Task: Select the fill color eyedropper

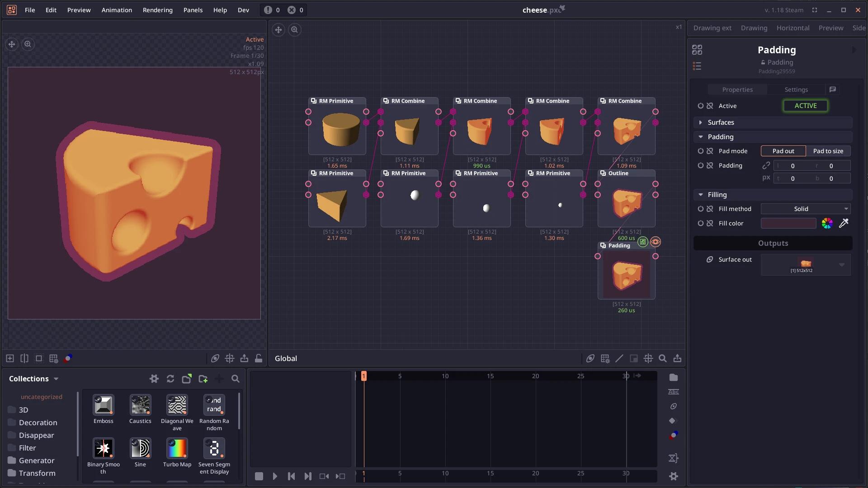Action: (x=844, y=223)
